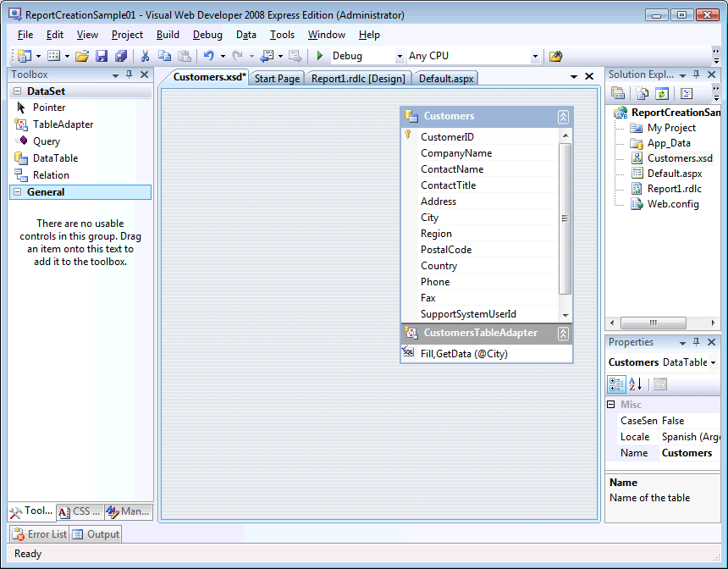Click Refresh icon in Solution Explorer
This screenshot has height=569, width=728.
(662, 93)
